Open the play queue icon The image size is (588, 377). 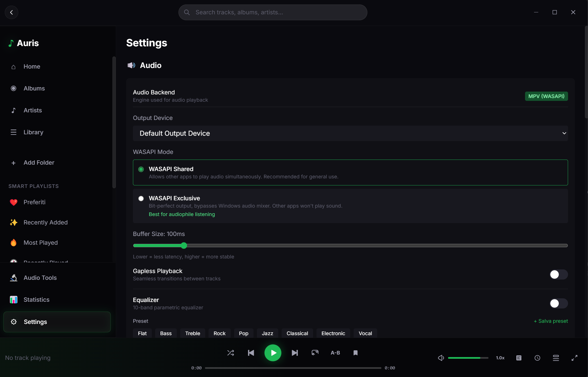556,358
